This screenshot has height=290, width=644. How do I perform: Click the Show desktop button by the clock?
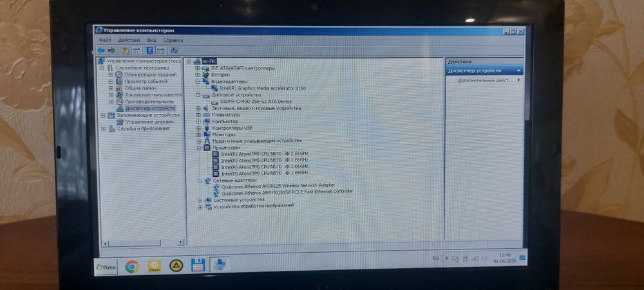pyautogui.click(x=522, y=257)
